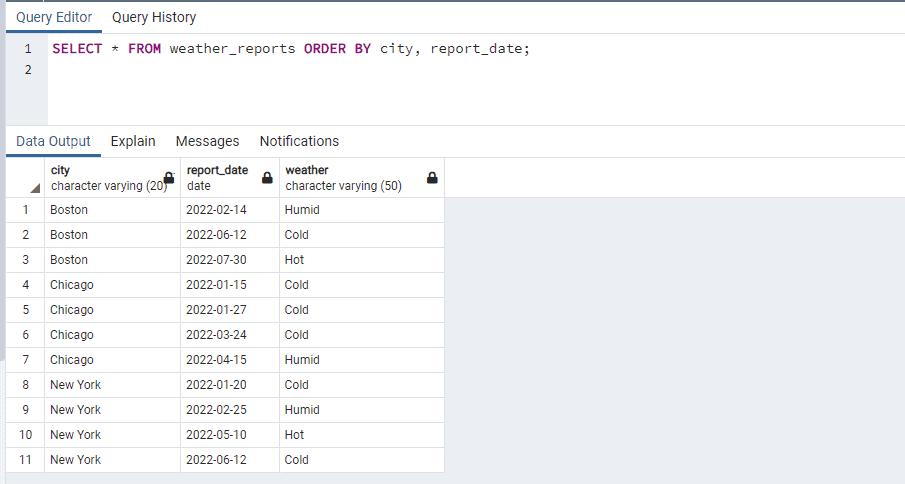Place cursor in the SELECT query line
905x484 pixels.
(x=290, y=49)
